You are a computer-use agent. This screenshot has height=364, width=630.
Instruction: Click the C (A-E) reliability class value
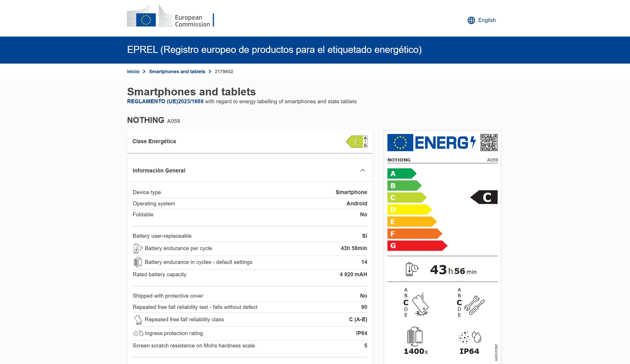(x=358, y=319)
